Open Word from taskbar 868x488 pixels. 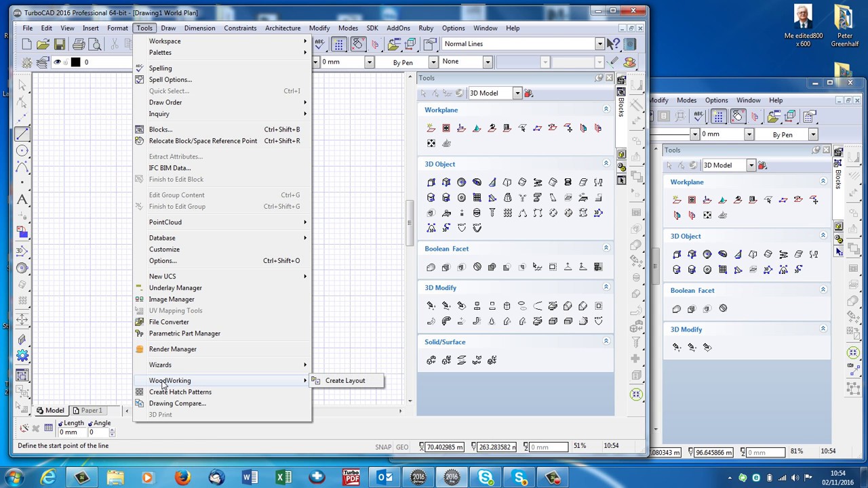point(250,478)
